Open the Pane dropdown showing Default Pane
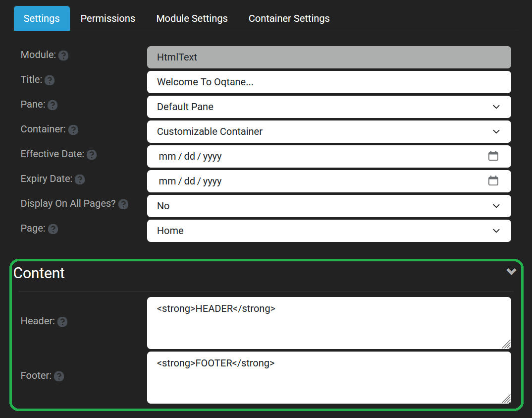The height and width of the screenshot is (418, 532). (329, 107)
